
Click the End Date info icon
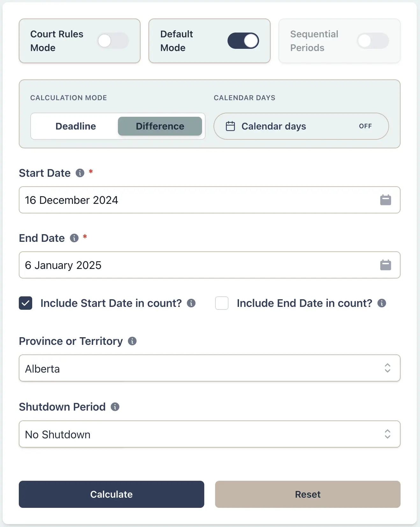74,238
